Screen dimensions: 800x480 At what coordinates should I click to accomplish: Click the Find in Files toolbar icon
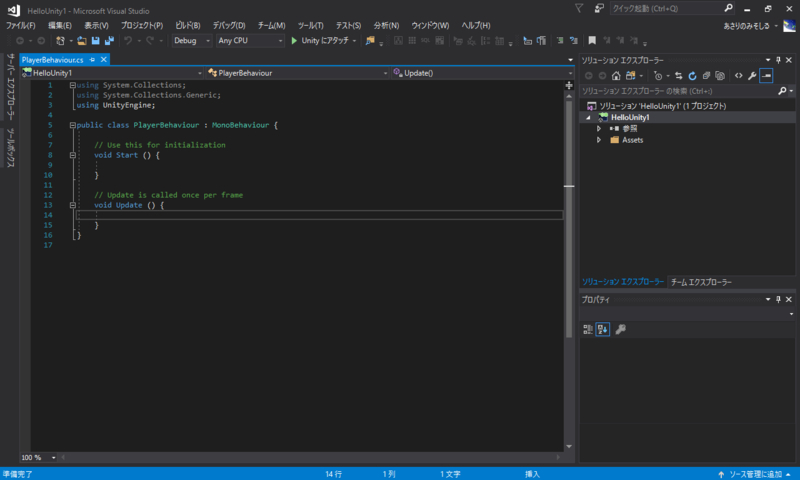tap(370, 40)
